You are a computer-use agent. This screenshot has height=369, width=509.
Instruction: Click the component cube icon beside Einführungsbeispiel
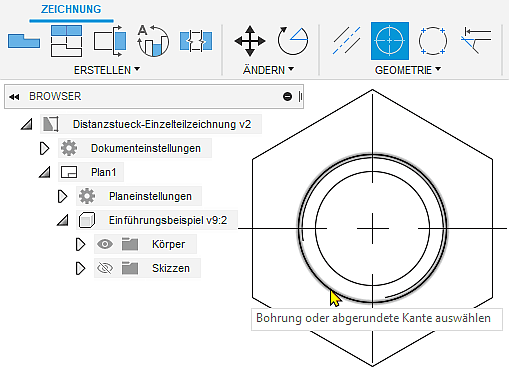click(87, 220)
